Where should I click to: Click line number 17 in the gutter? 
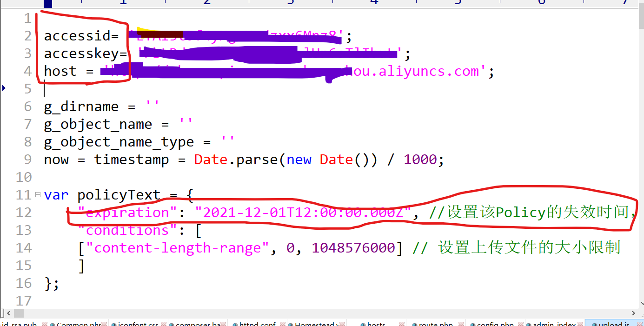pyautogui.click(x=24, y=301)
